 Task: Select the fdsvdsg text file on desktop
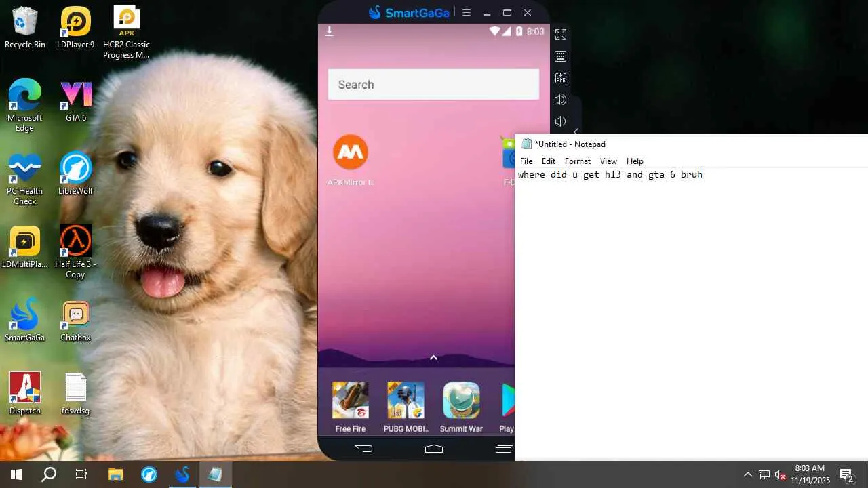(x=75, y=394)
